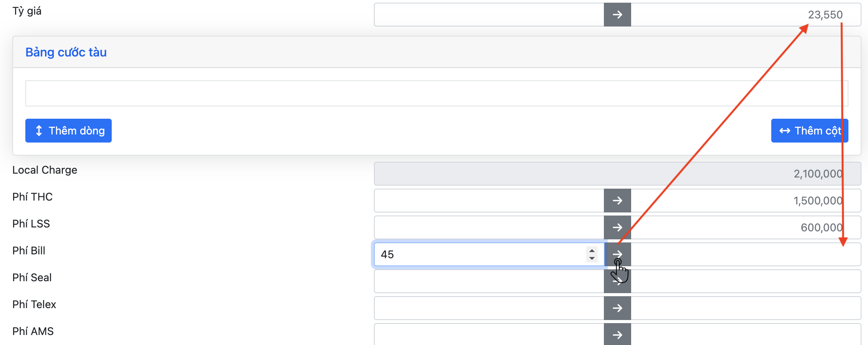Click the Phí THC convert arrow button
Image resolution: width=868 pixels, height=345 pixels.
[x=617, y=201]
